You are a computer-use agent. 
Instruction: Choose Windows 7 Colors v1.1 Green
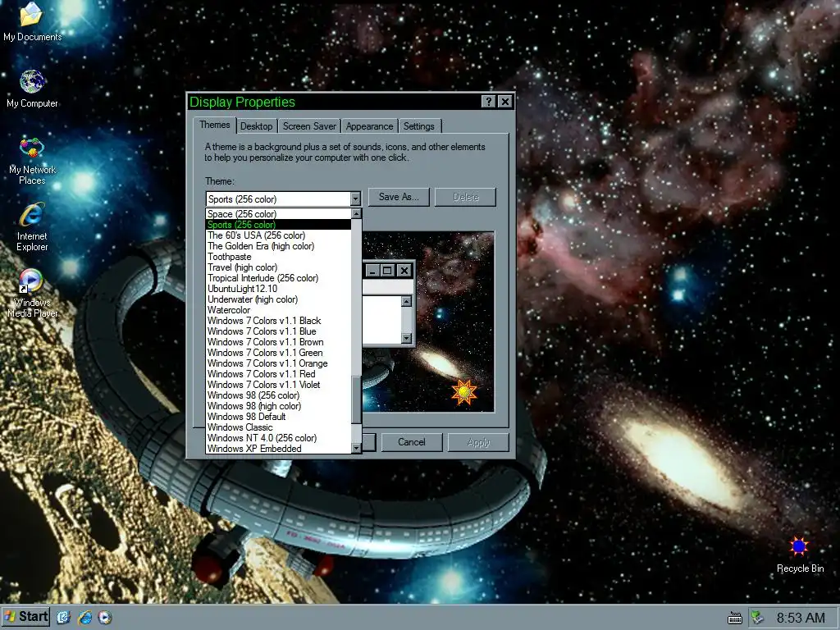tap(279, 353)
